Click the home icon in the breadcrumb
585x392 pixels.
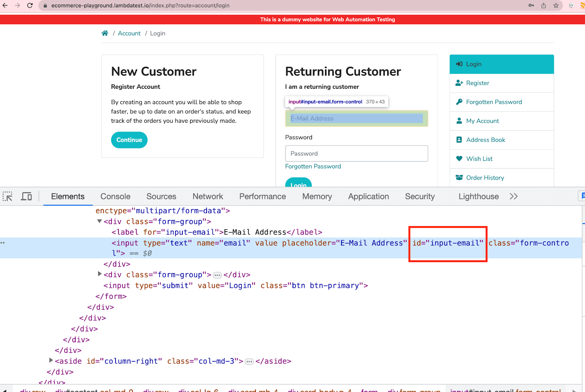point(105,33)
